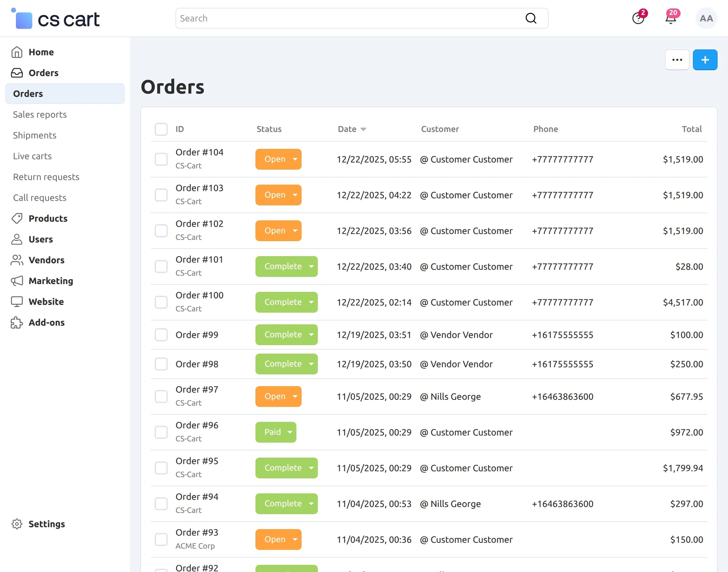The height and width of the screenshot is (572, 728).
Task: Open Settings via the gear icon
Action: coord(17,524)
